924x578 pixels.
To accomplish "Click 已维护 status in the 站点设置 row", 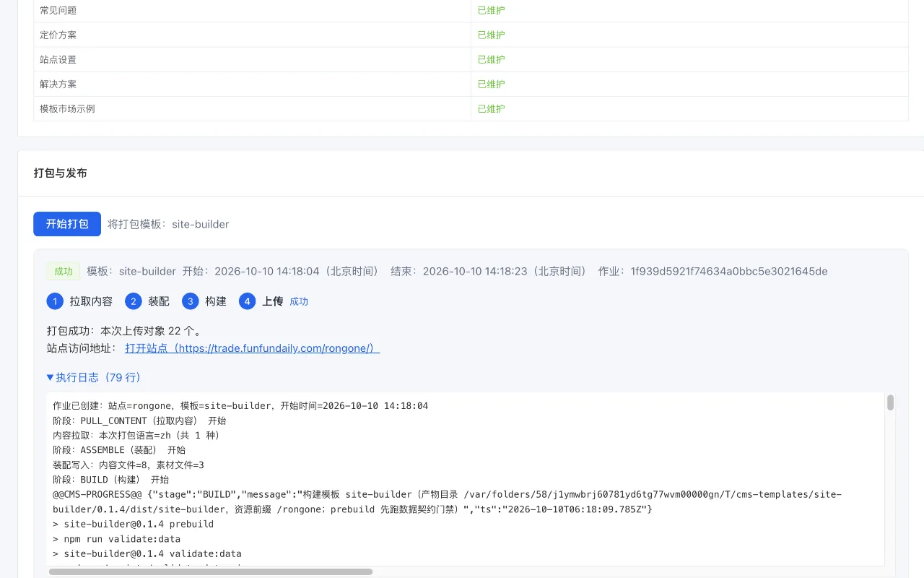I will (492, 59).
